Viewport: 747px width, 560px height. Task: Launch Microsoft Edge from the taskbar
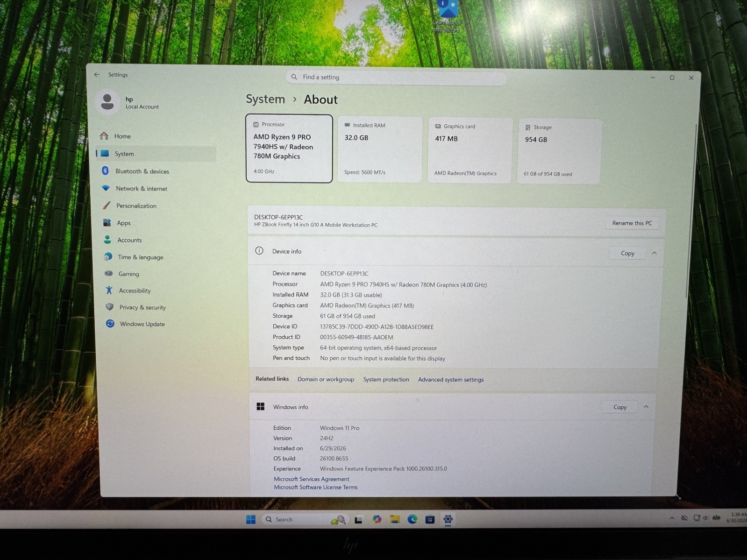412,519
